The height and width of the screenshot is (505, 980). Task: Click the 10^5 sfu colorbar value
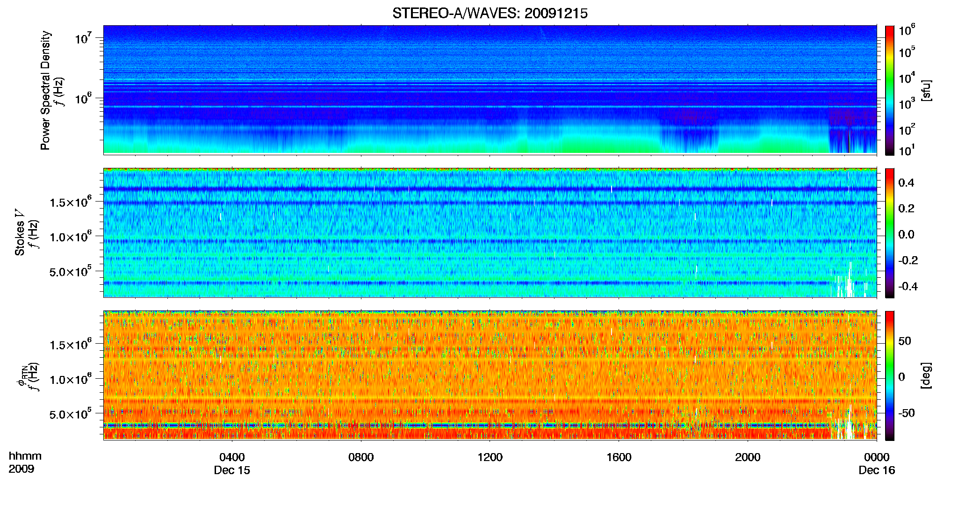point(907,52)
